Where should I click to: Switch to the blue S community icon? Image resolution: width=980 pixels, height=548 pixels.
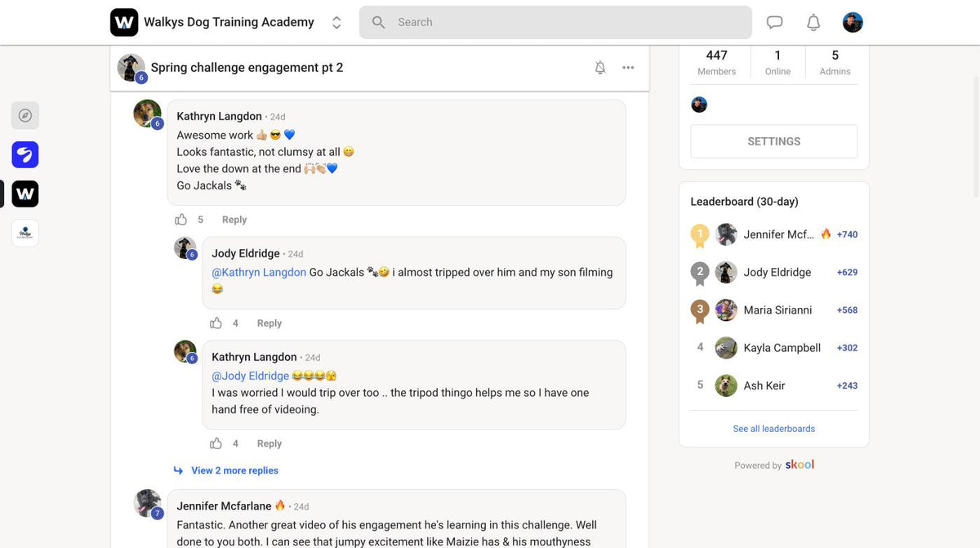[x=25, y=154]
